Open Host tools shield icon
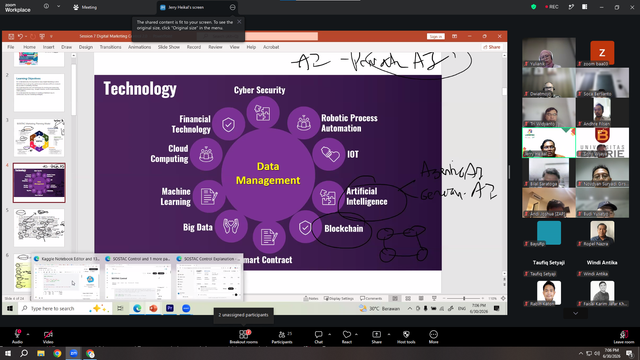This screenshot has height=360, width=640. (x=406, y=336)
